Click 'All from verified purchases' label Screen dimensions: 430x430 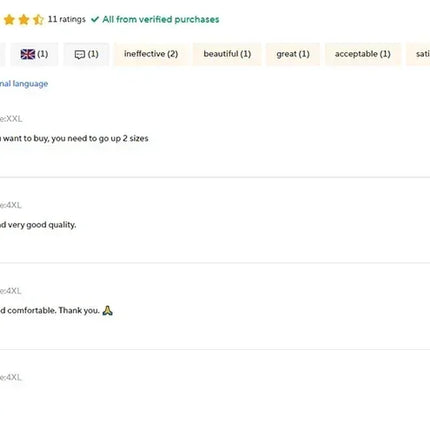coord(161,19)
